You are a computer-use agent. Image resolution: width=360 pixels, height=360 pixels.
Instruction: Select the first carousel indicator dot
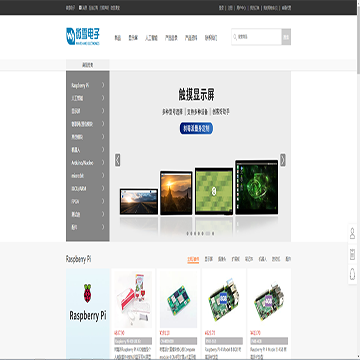click(x=188, y=234)
